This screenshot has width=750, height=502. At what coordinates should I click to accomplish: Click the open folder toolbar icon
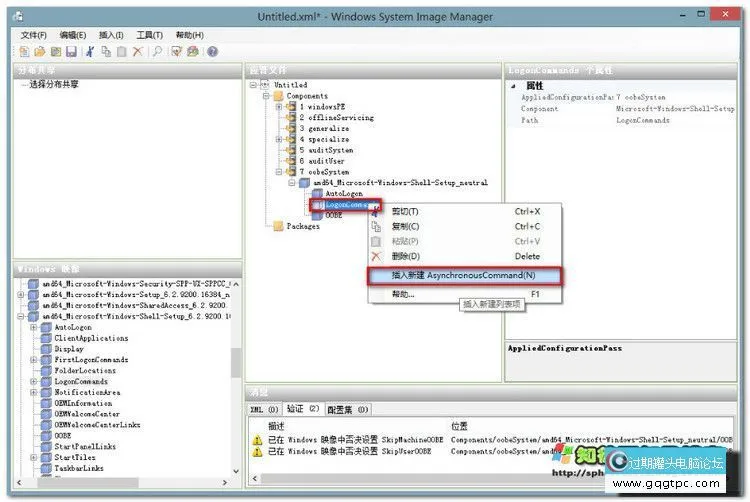40,51
